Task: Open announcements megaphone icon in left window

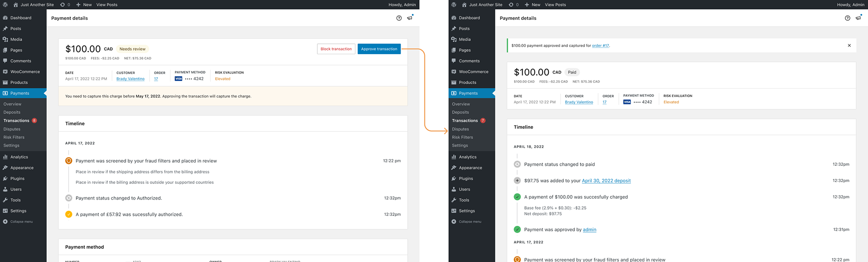Action: click(410, 18)
